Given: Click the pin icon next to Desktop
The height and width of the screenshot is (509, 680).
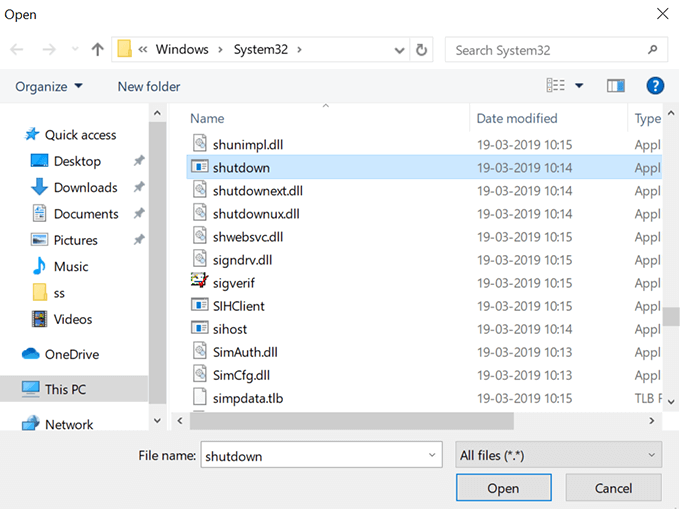Looking at the screenshot, I should click(139, 161).
